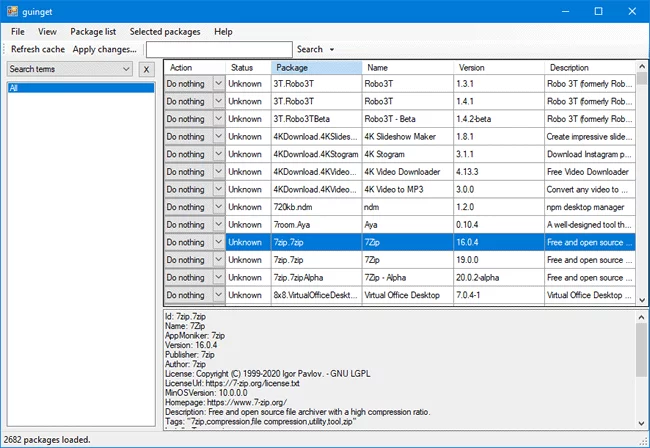
Task: Sort by the Description column header
Action: tap(590, 68)
